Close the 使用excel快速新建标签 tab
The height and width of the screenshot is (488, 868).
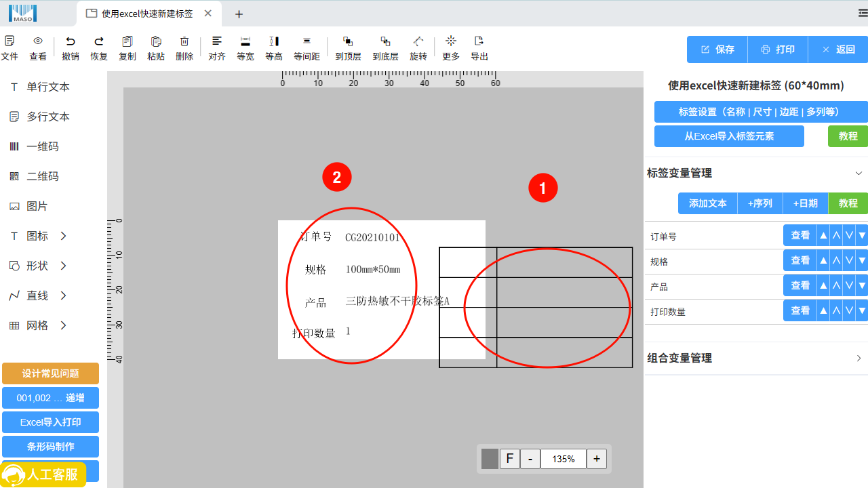[208, 14]
